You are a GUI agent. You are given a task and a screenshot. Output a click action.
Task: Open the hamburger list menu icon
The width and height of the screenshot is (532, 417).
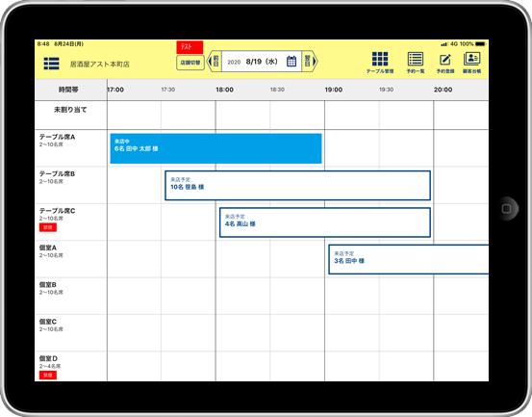pyautogui.click(x=52, y=64)
